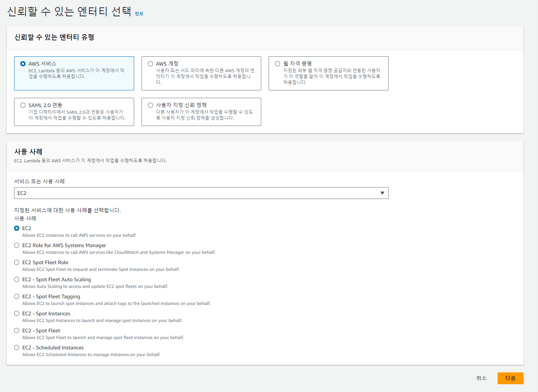
Task: Select the 웹 자격 증명 option
Action: (278, 64)
